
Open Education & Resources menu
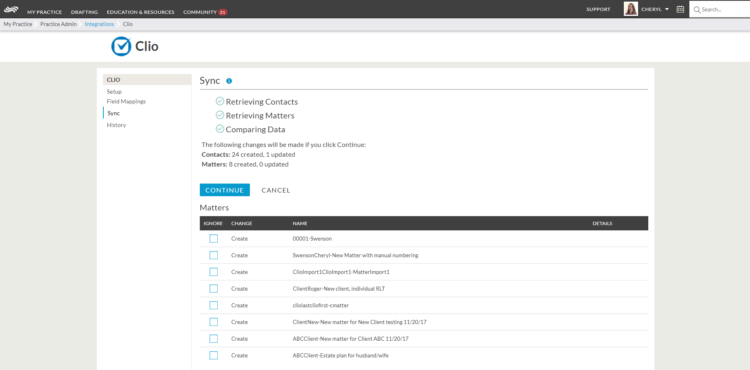point(141,12)
